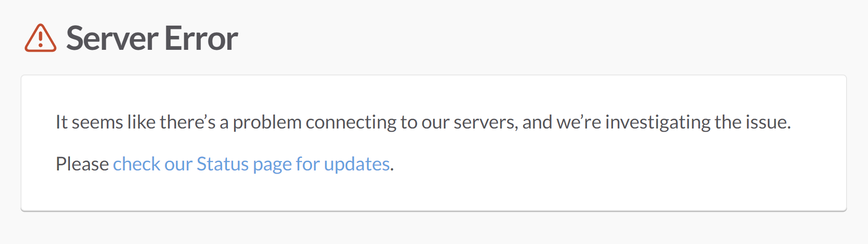The width and height of the screenshot is (868, 244).
Task: Click the word "Please" before the link
Action: click(82, 164)
